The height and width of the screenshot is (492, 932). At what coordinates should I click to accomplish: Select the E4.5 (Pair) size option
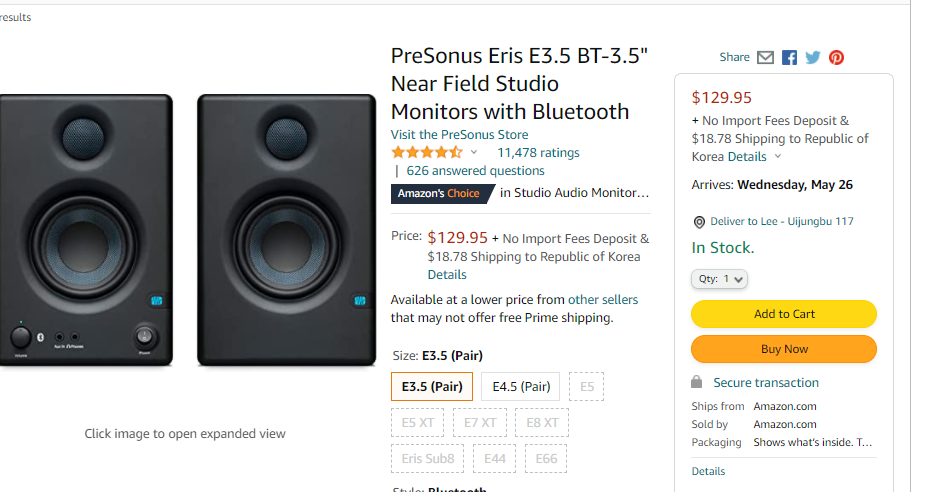pyautogui.click(x=520, y=386)
